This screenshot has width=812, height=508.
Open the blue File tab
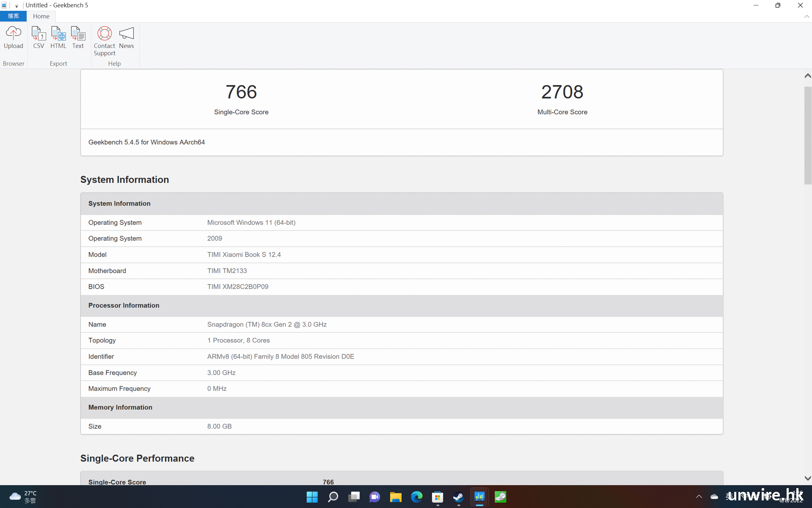coord(13,16)
